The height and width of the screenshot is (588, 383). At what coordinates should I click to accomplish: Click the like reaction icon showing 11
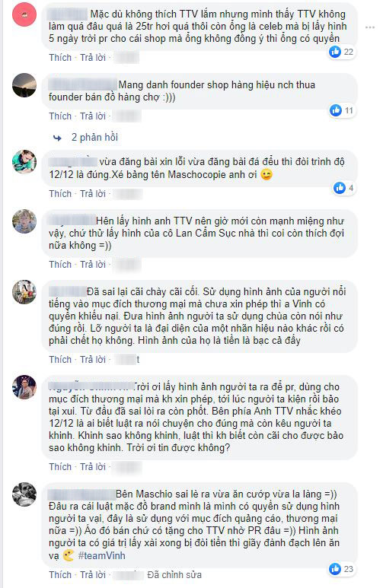[335, 110]
